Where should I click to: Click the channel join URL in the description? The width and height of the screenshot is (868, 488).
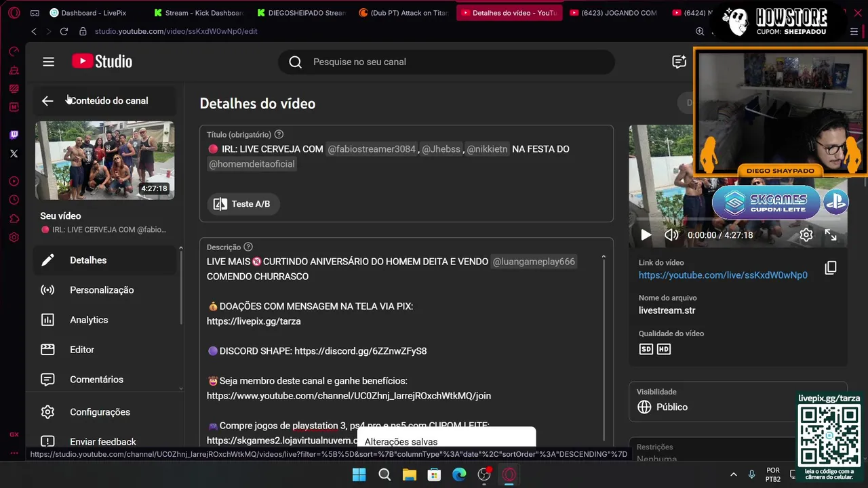pos(349,396)
